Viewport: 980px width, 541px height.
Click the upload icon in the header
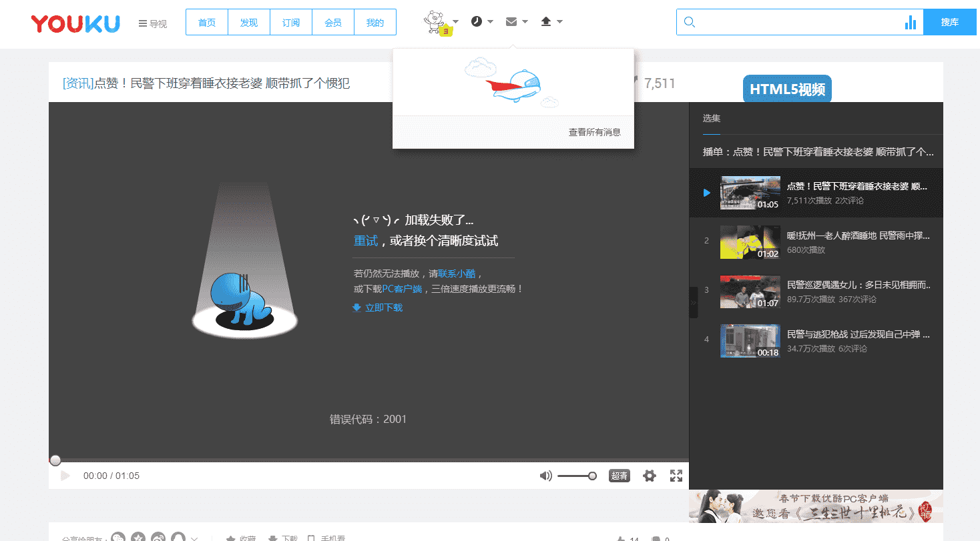point(547,21)
